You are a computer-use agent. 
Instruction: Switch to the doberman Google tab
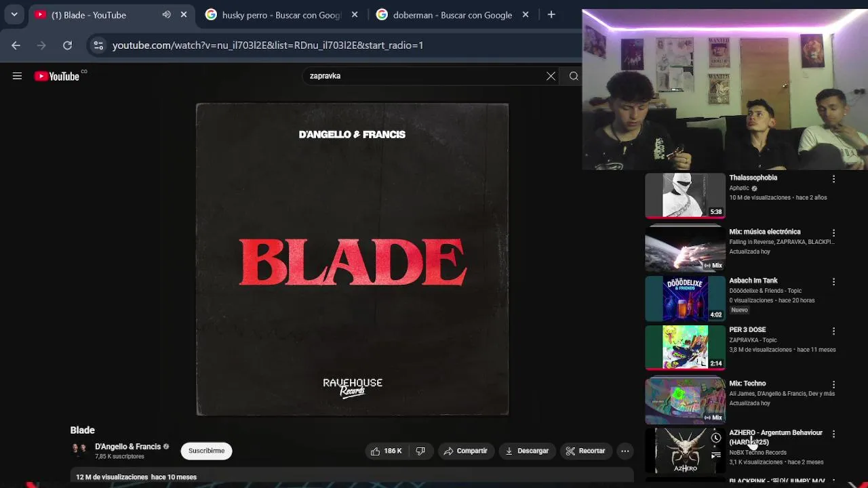coord(452,15)
